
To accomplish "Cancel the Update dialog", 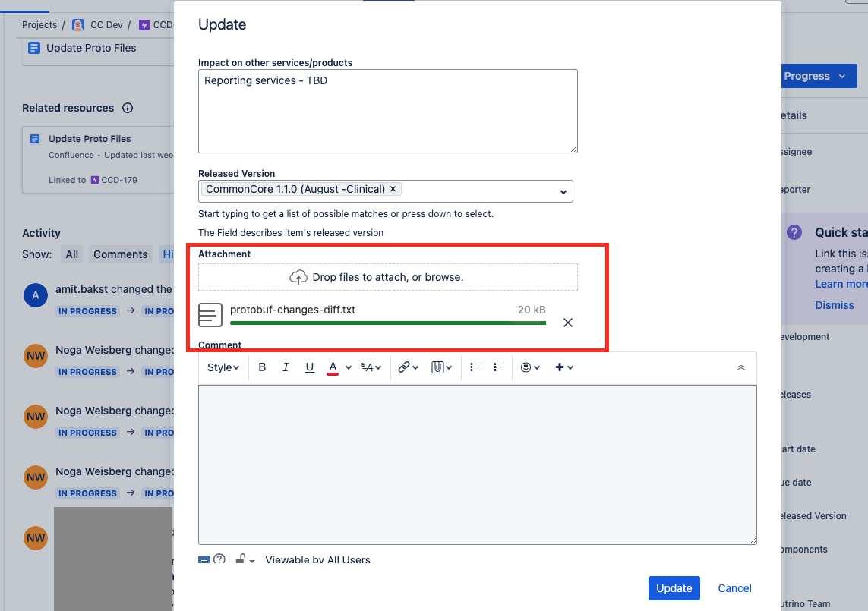I will pos(734,588).
